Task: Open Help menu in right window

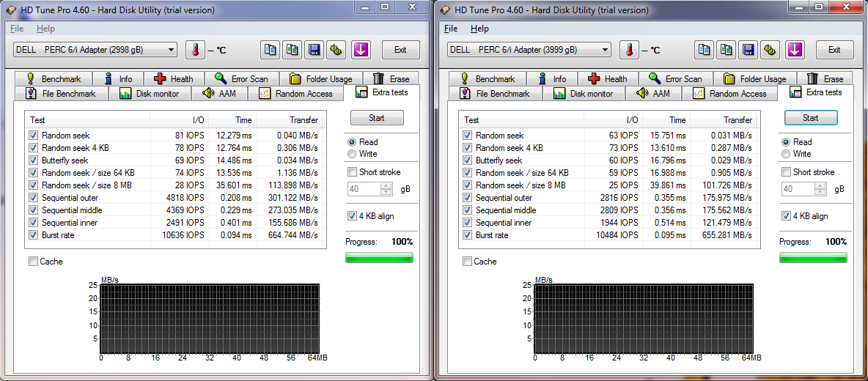Action: [480, 28]
